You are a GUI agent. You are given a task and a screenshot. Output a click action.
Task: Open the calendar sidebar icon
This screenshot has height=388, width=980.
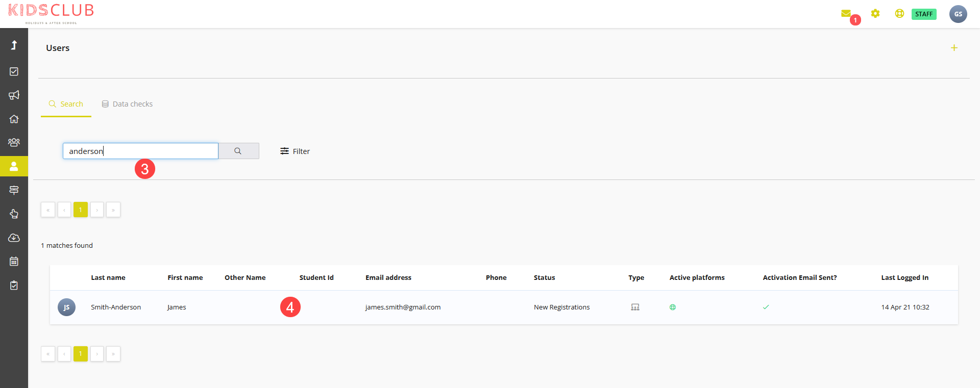click(14, 261)
